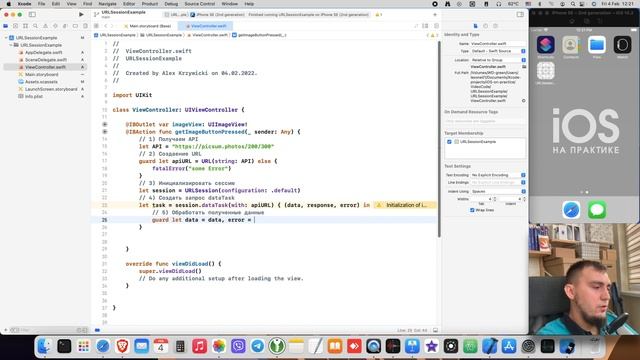Open the Issue navigator warning icon
This screenshot has width=640, height=360.
click(x=45, y=26)
